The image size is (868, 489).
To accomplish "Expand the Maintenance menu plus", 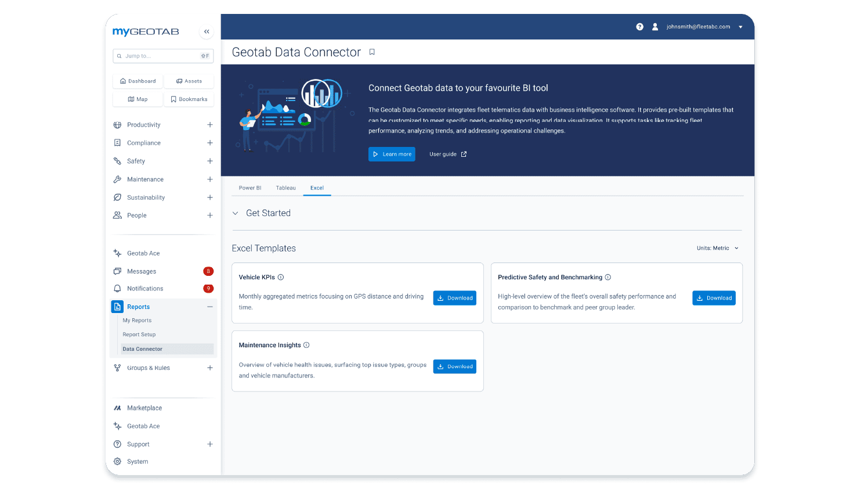I will click(210, 179).
